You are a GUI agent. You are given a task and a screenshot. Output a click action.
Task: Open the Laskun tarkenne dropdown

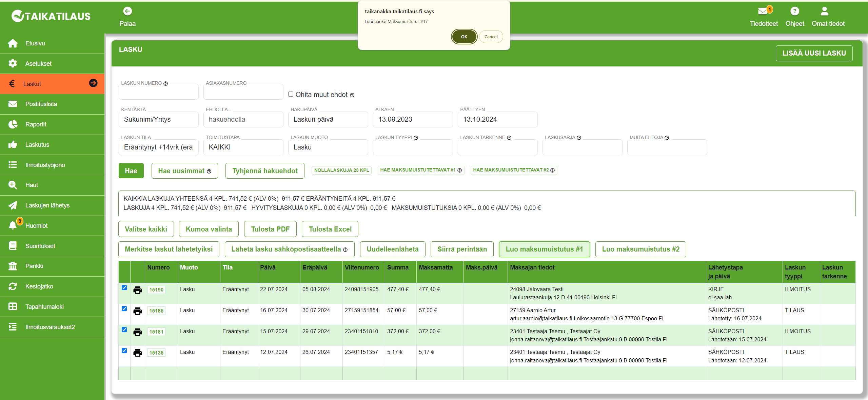(x=497, y=147)
